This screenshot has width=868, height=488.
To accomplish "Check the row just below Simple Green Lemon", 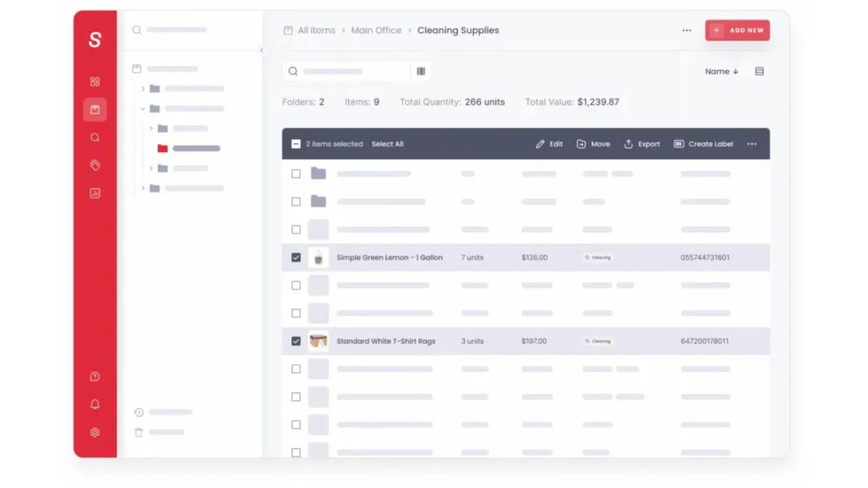I will pos(296,286).
